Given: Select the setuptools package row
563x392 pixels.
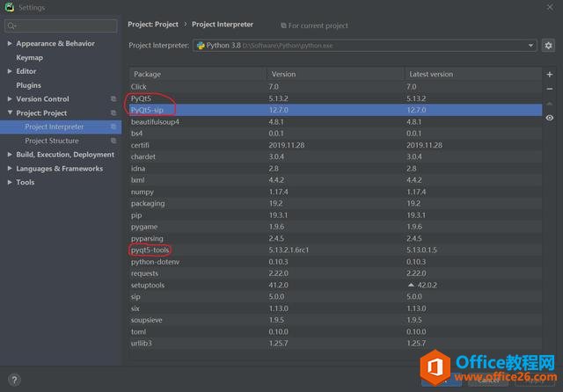Looking at the screenshot, I should pyautogui.click(x=336, y=285).
